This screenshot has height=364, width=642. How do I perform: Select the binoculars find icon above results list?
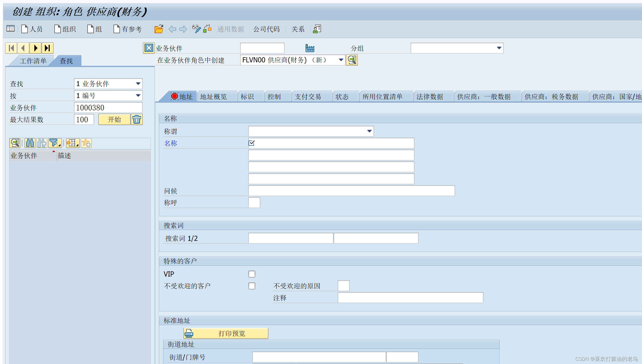click(30, 143)
